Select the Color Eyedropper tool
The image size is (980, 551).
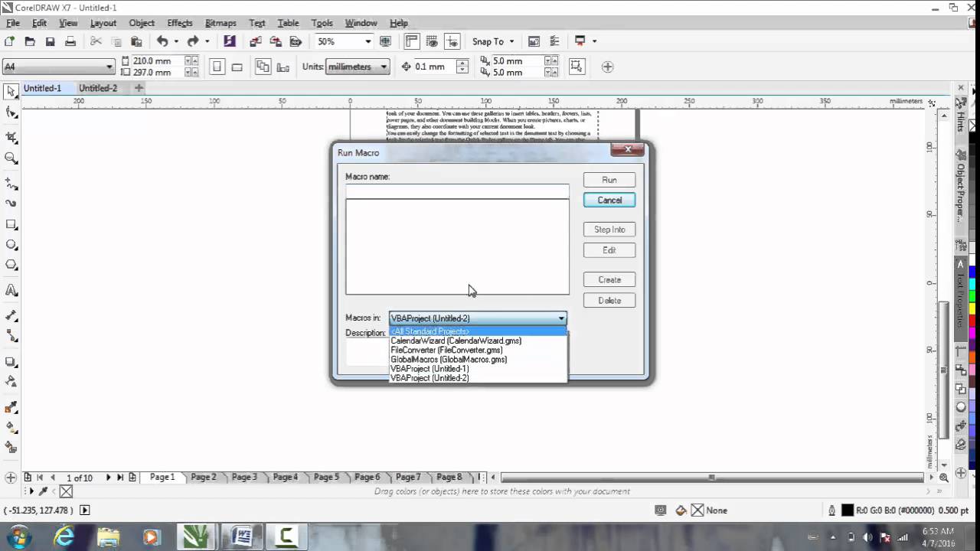pos(11,407)
